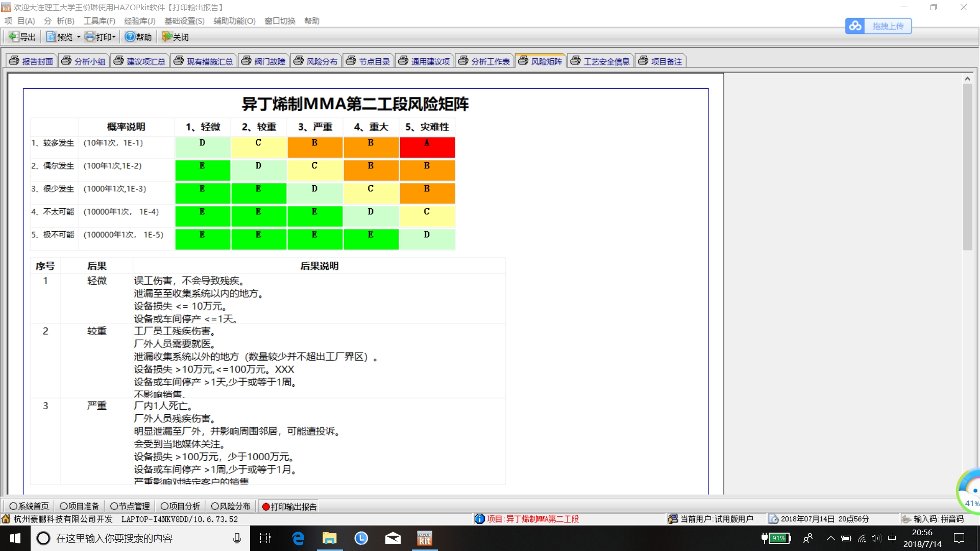Click the cloud 拖拽上传 upload icon
980x551 pixels.
[x=855, y=26]
